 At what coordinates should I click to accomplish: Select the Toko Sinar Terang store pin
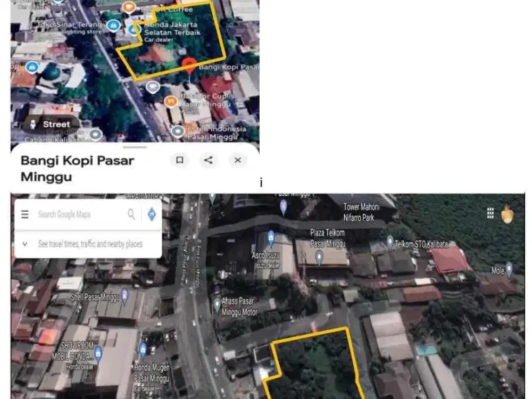(x=113, y=25)
